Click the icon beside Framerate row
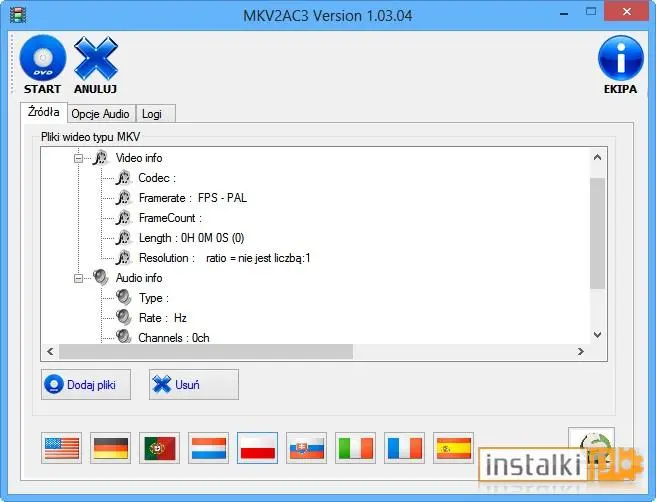 click(x=124, y=198)
